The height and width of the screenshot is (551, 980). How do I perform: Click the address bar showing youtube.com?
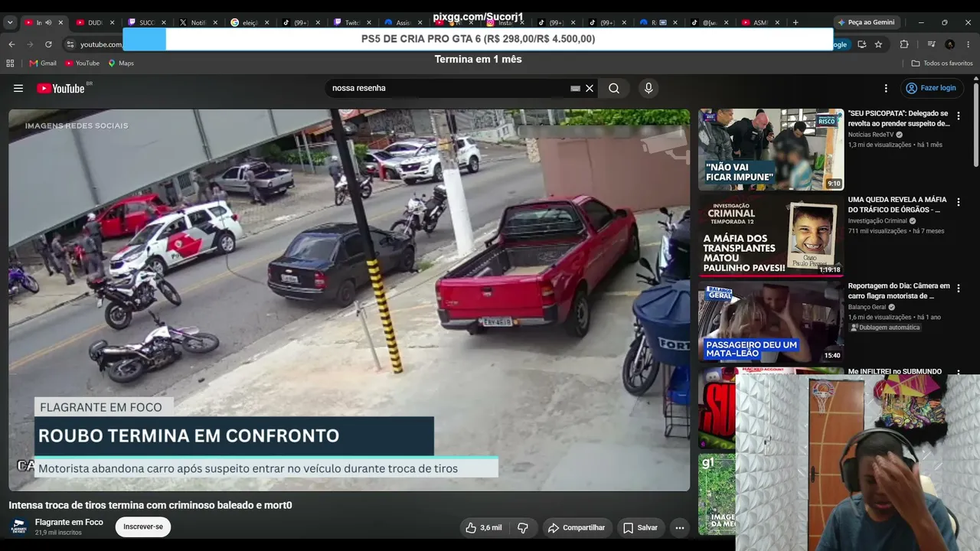102,44
